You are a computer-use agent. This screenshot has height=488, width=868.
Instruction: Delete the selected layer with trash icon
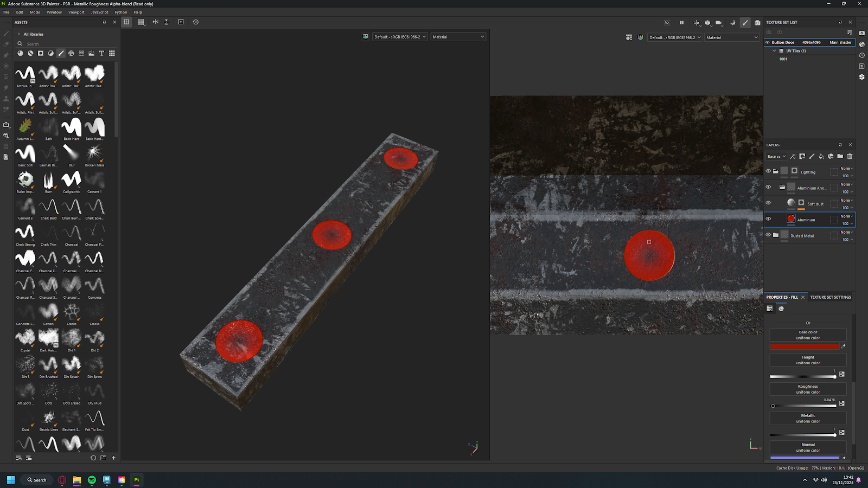pos(850,157)
